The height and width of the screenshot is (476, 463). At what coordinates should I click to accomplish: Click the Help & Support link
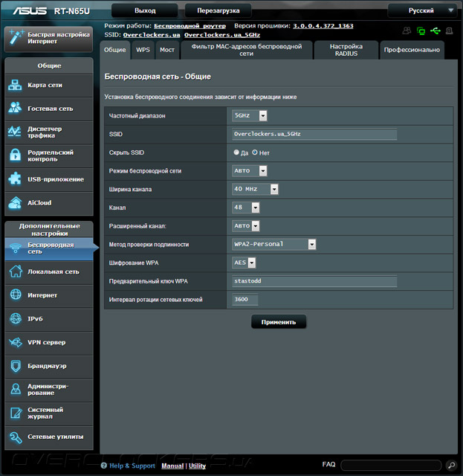point(132,466)
